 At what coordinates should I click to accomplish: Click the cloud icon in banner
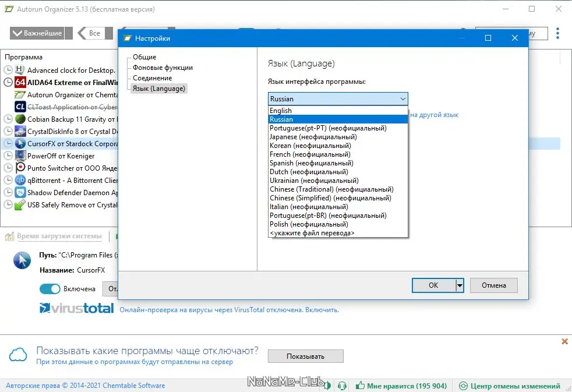coord(18,355)
